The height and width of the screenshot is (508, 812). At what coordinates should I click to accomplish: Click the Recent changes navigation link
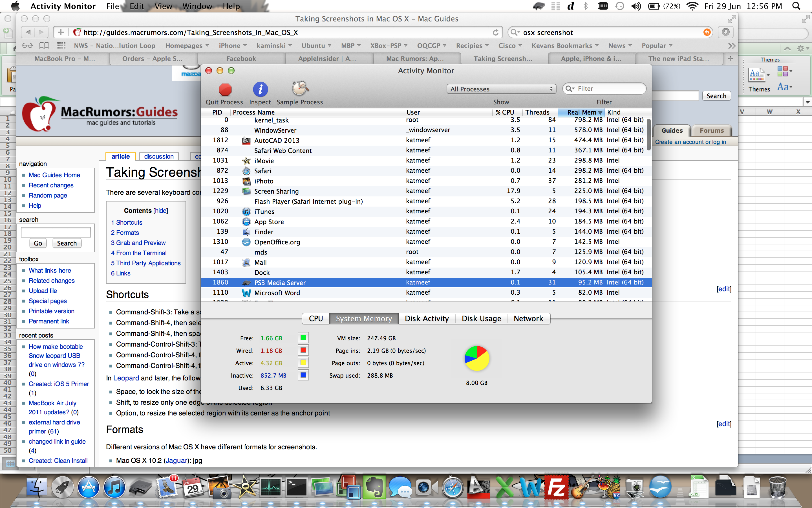click(x=51, y=185)
